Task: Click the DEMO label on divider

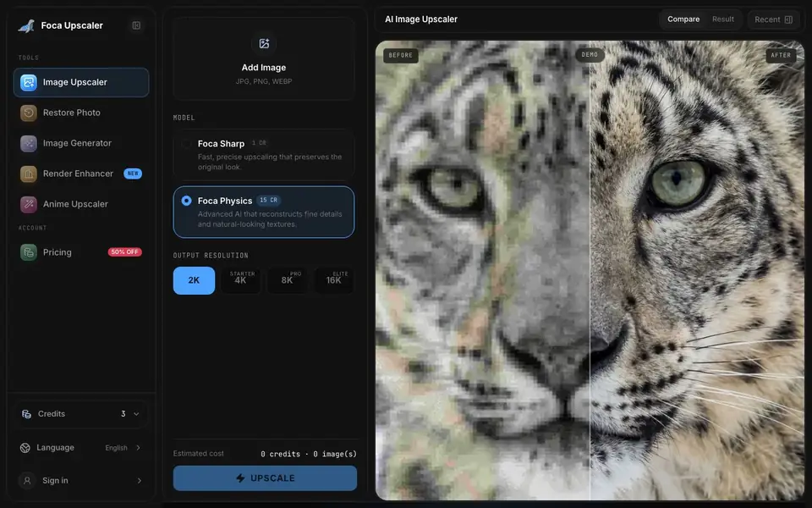Action: pyautogui.click(x=590, y=54)
